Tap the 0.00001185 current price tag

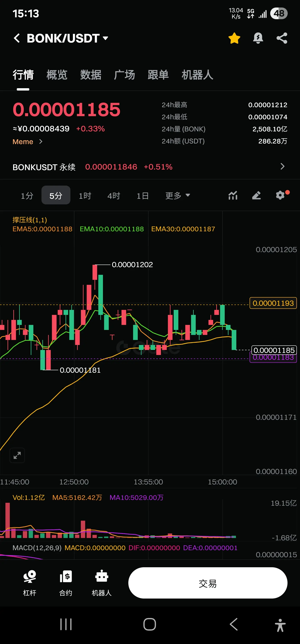pyautogui.click(x=274, y=350)
